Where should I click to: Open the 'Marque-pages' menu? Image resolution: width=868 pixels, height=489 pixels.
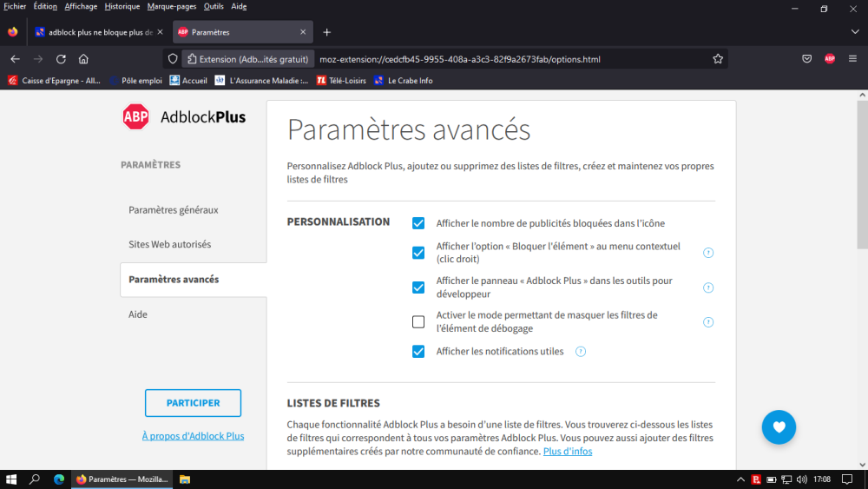(172, 6)
